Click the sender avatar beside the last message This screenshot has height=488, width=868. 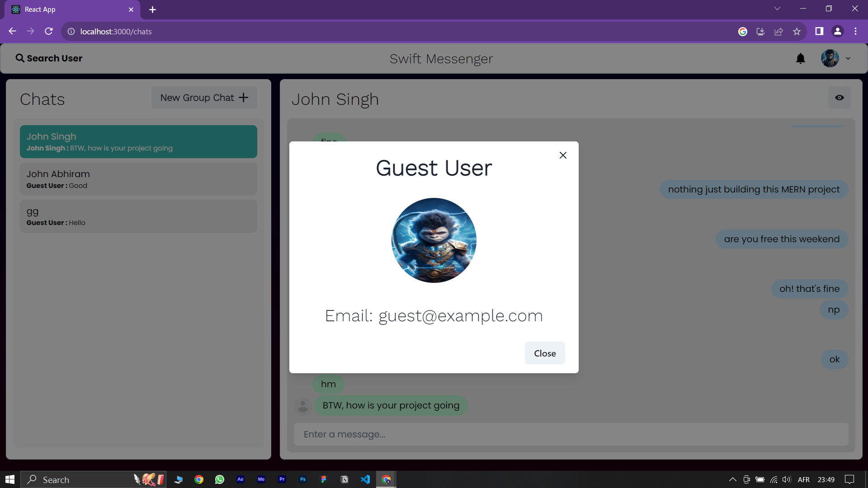pyautogui.click(x=302, y=406)
